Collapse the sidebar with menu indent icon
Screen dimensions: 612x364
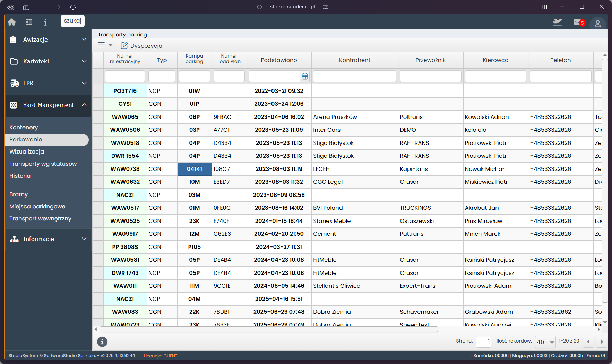click(x=29, y=22)
